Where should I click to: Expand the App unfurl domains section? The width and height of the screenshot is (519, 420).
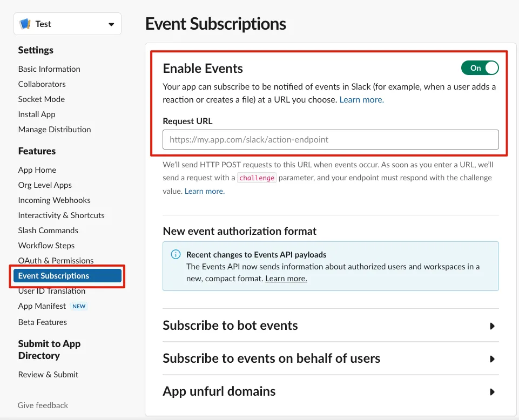coord(492,392)
